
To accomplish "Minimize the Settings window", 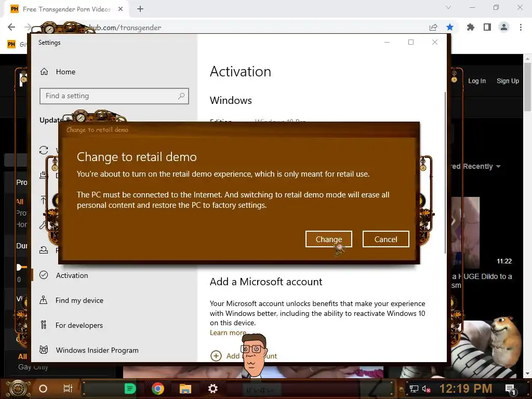I will [387, 42].
